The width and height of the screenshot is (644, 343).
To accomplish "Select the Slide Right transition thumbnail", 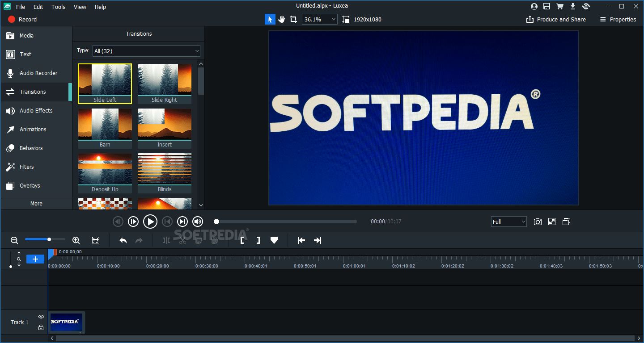I will tap(165, 84).
